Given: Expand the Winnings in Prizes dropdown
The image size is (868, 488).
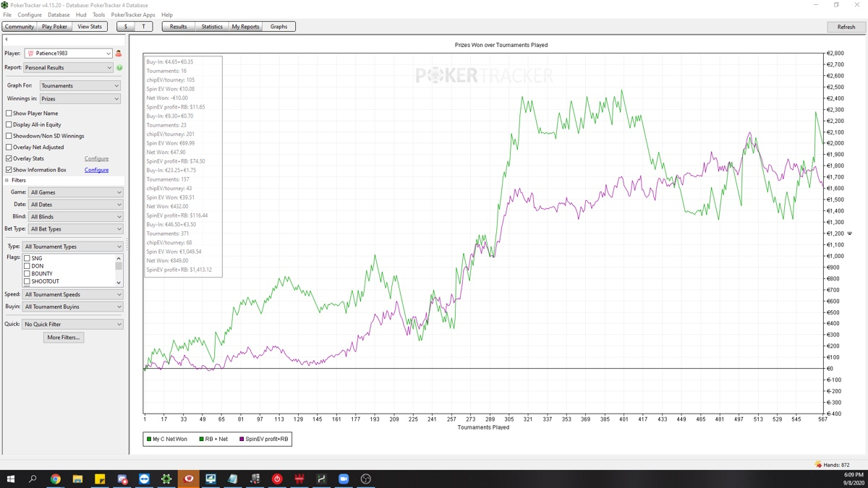Looking at the screenshot, I should pos(80,99).
